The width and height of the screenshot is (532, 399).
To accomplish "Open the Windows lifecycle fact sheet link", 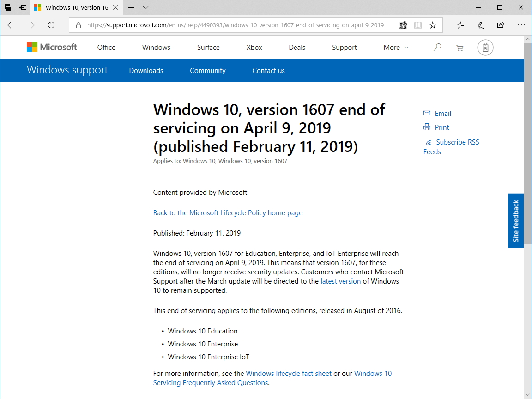I will tap(289, 374).
